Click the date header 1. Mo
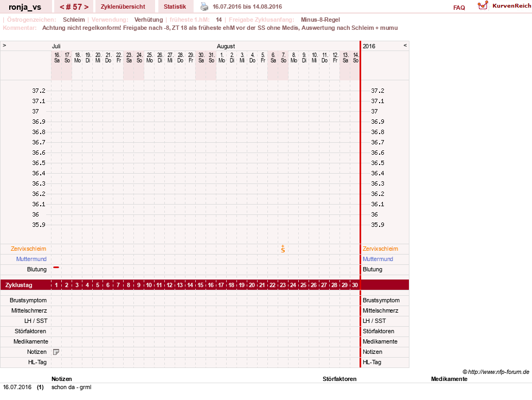 click(222, 58)
